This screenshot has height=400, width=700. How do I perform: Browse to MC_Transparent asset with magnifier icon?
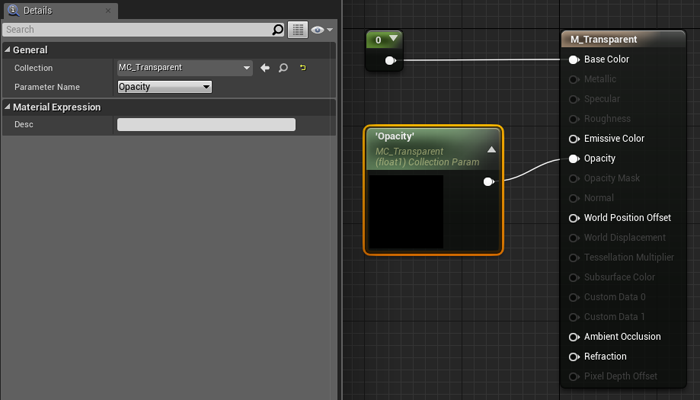283,68
